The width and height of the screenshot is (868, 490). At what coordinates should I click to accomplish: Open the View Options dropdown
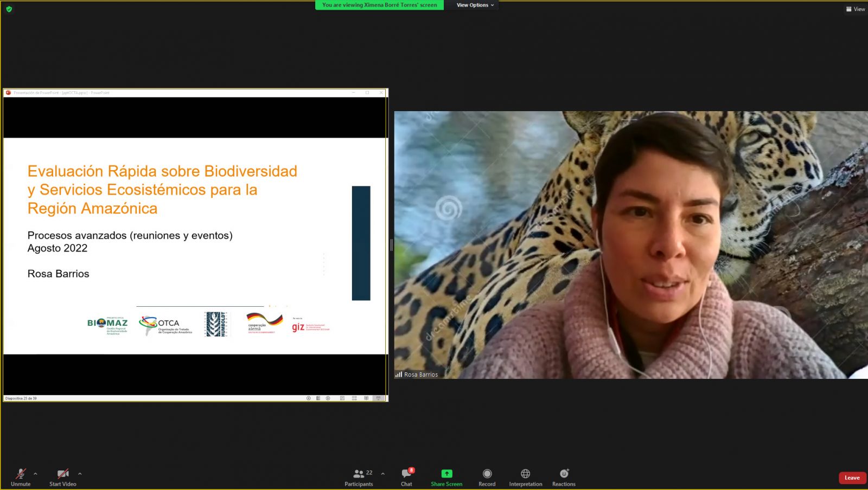tap(475, 5)
